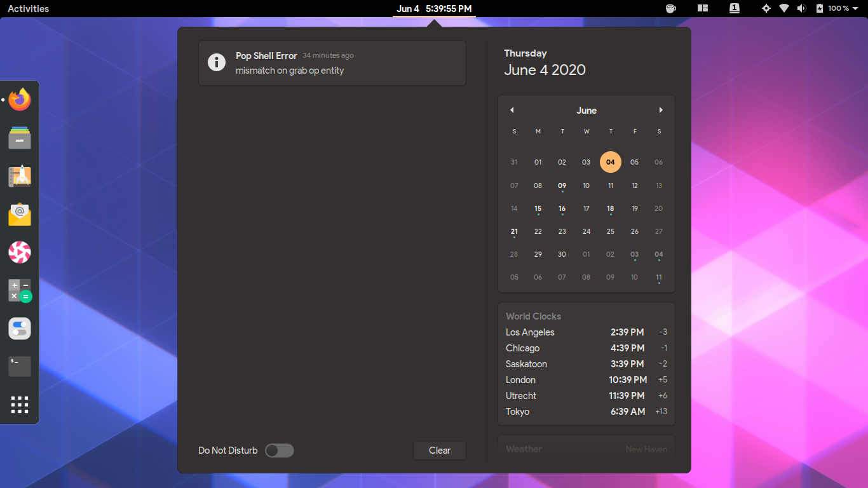This screenshot has height=488, width=868.
Task: Show the applications grid
Action: [20, 405]
